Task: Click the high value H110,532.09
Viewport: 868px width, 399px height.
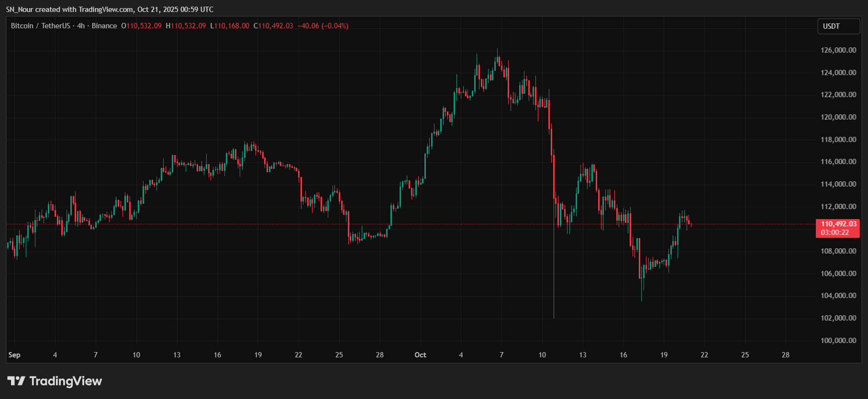Action: coord(186,26)
